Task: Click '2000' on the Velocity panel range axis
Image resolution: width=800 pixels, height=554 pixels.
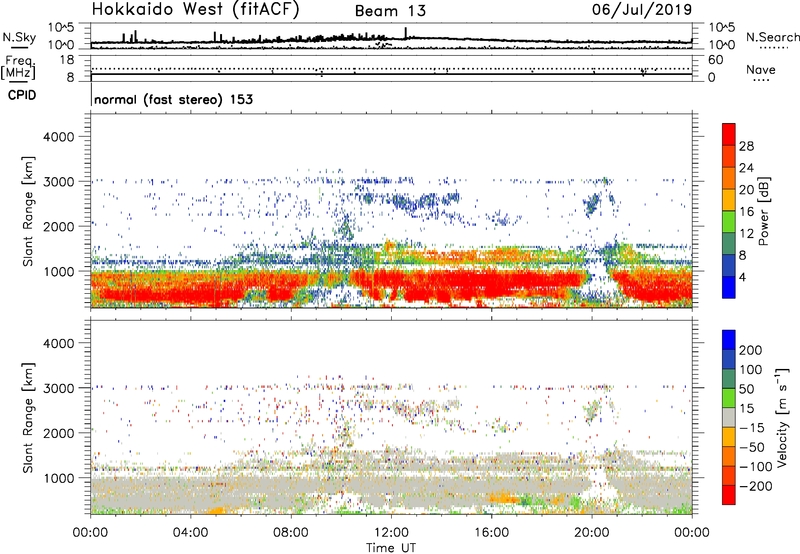Action: tap(59, 433)
